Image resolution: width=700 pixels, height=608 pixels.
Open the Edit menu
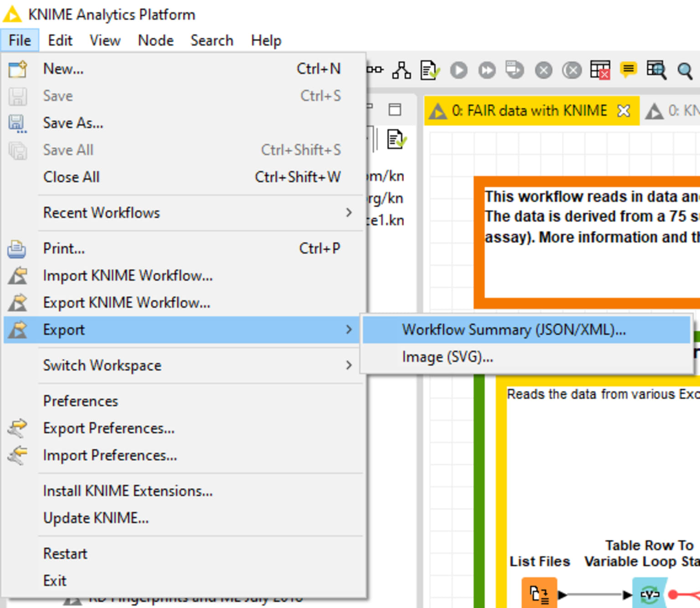tap(60, 41)
